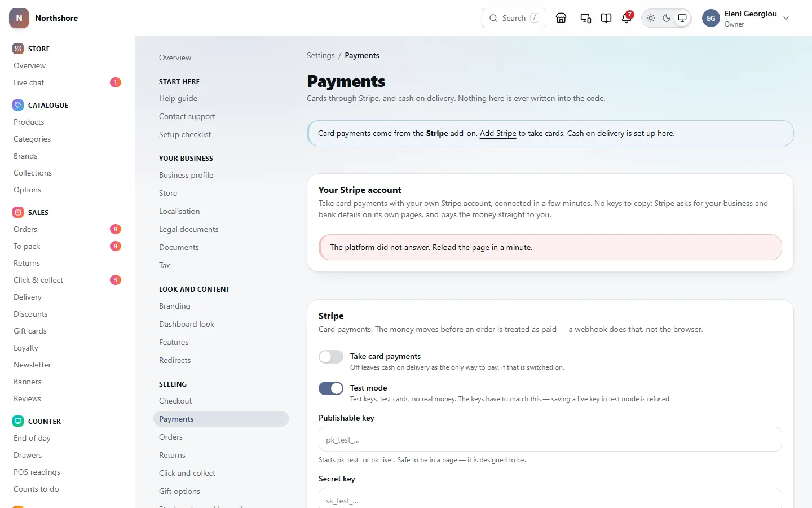Click the Northshore N logo
812x508 pixels.
coord(19,18)
